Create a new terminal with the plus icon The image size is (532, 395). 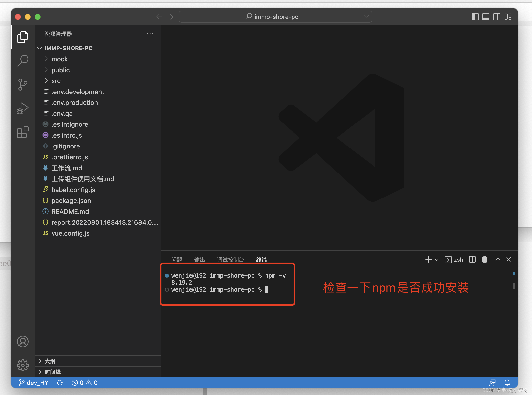tap(428, 259)
